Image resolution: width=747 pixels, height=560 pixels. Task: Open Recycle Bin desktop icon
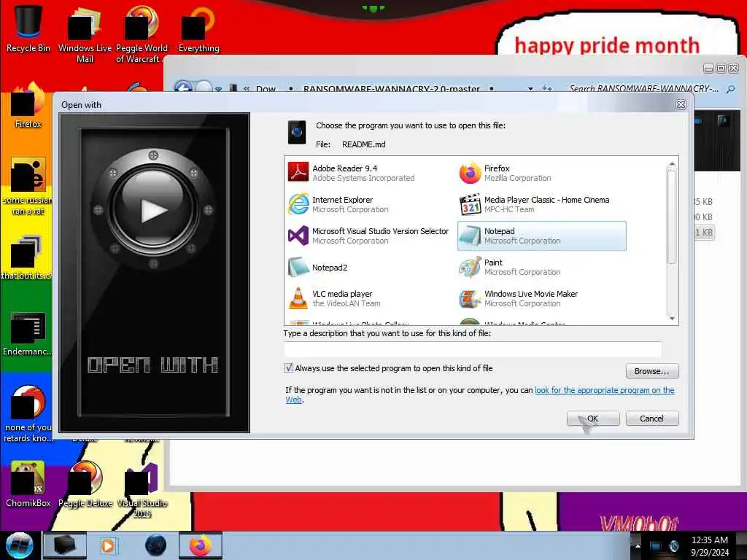tap(28, 28)
